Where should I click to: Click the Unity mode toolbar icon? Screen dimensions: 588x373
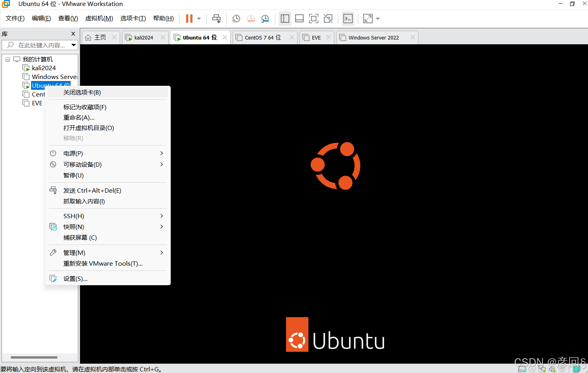[328, 19]
